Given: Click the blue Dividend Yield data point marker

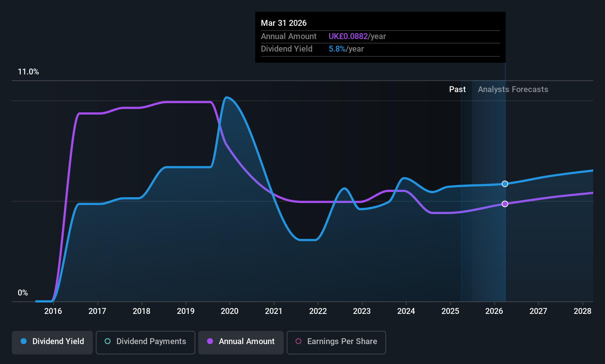Looking at the screenshot, I should point(505,184).
